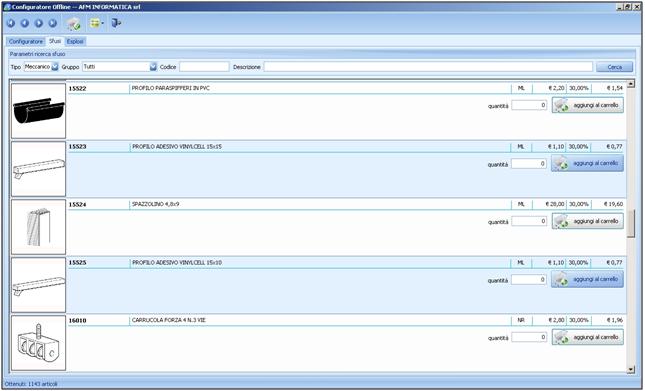645x391 pixels.
Task: Open the cart checkout toolbar icon
Action: [x=74, y=24]
